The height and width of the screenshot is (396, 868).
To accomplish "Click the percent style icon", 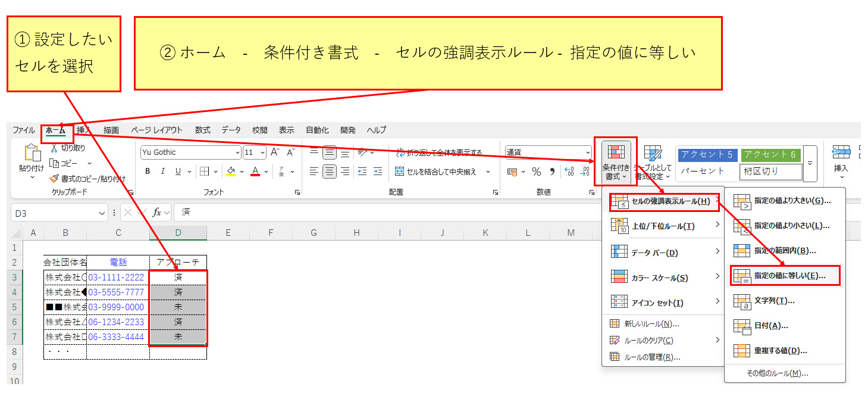I will (536, 172).
